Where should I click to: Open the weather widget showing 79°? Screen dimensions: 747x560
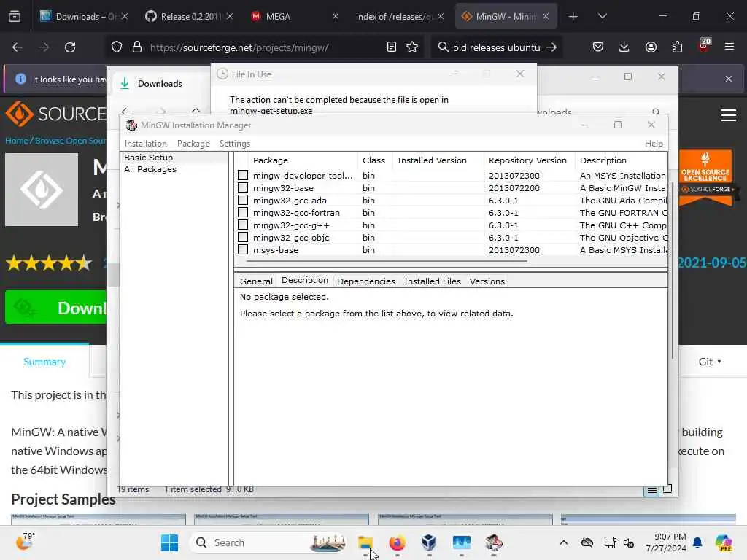click(x=24, y=542)
